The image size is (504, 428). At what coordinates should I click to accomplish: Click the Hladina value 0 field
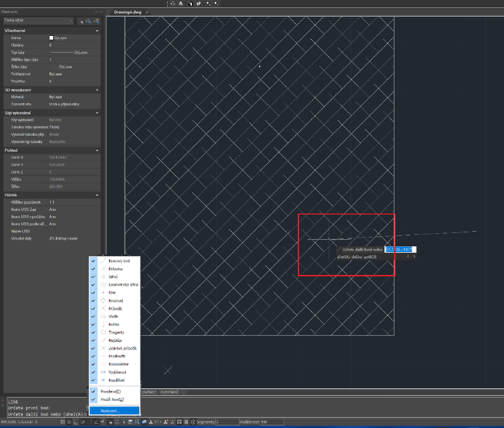[x=75, y=45]
